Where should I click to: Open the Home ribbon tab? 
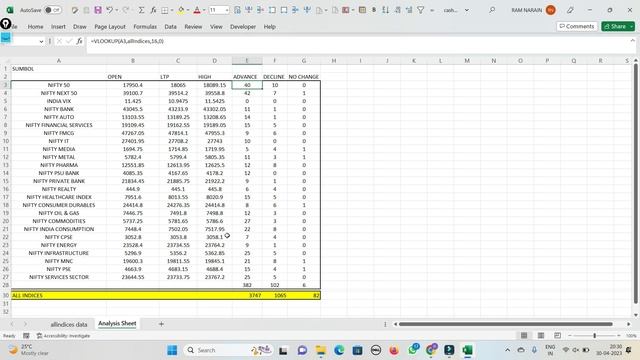[x=36, y=27]
